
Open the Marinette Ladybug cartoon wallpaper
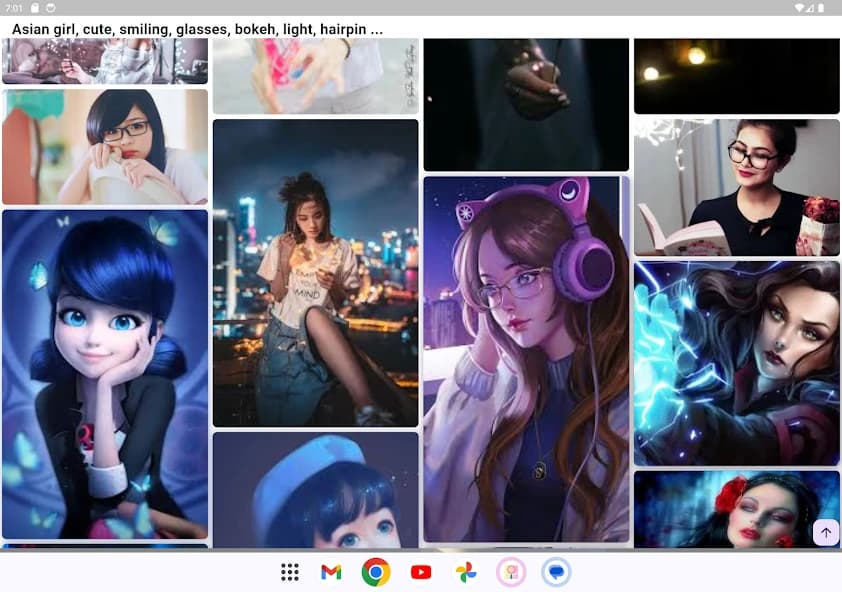[105, 375]
